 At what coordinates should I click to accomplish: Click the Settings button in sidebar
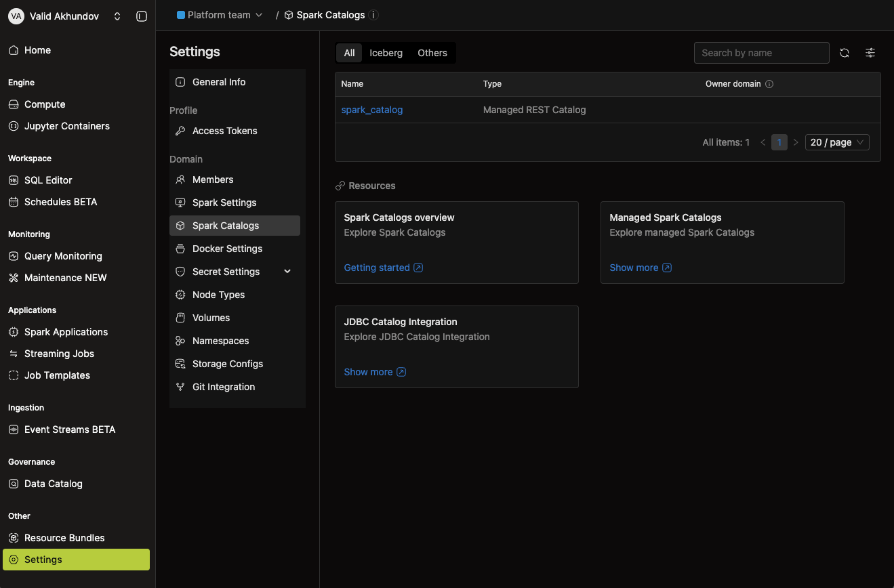tap(76, 560)
